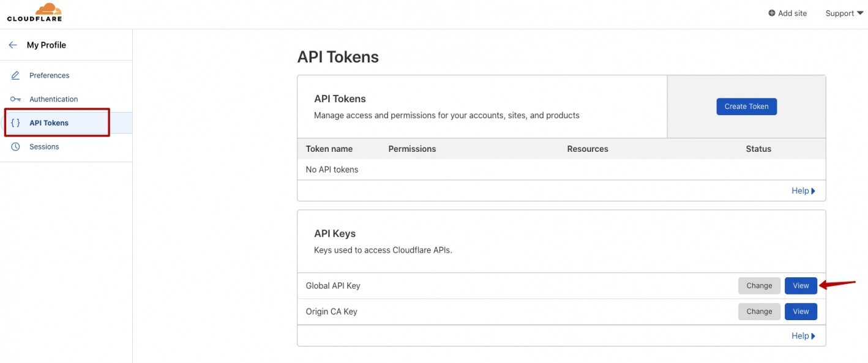
Task: Change the Global API Key
Action: pos(759,286)
